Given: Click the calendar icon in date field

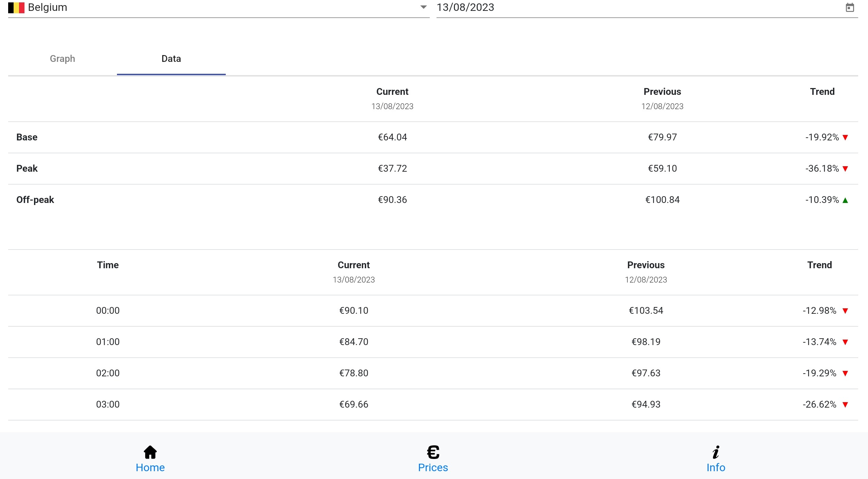Looking at the screenshot, I should click(x=850, y=7).
